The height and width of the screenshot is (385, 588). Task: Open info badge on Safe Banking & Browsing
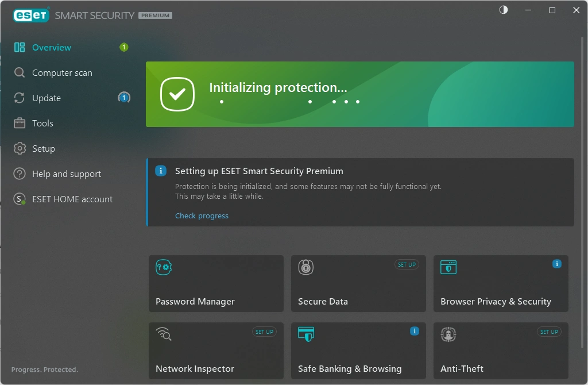click(x=415, y=331)
